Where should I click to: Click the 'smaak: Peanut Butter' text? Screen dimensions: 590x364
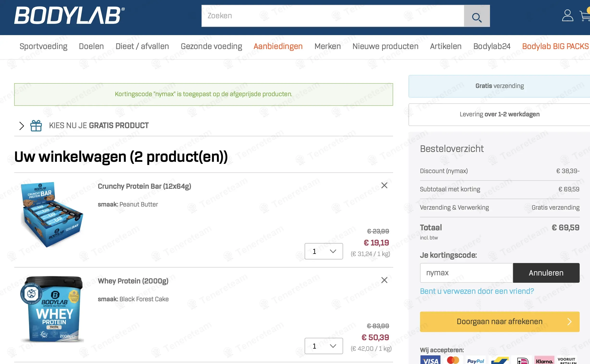click(128, 204)
